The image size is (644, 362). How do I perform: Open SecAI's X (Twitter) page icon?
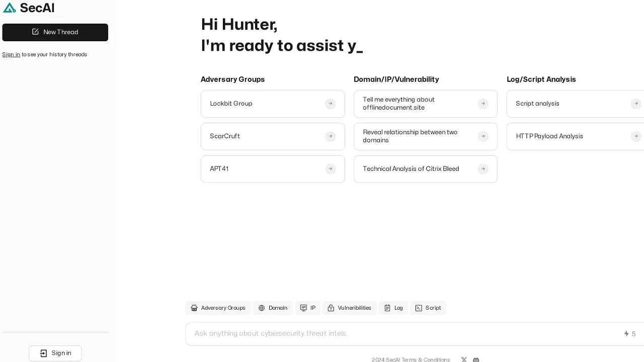[464, 359]
